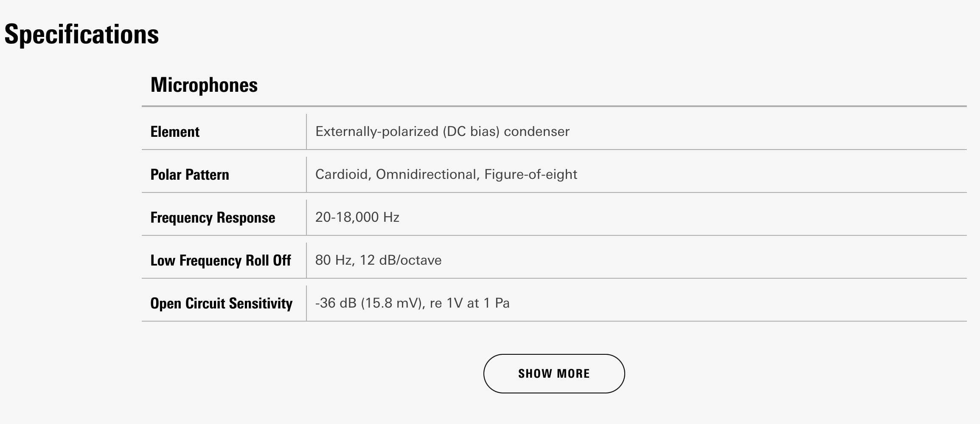Click the Element row label

click(175, 132)
